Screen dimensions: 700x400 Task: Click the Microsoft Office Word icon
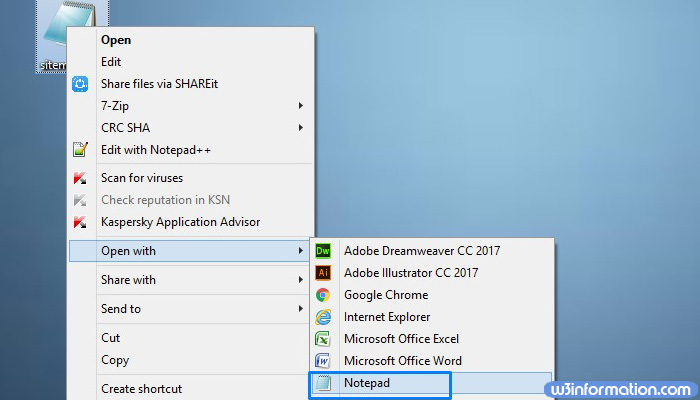323,361
